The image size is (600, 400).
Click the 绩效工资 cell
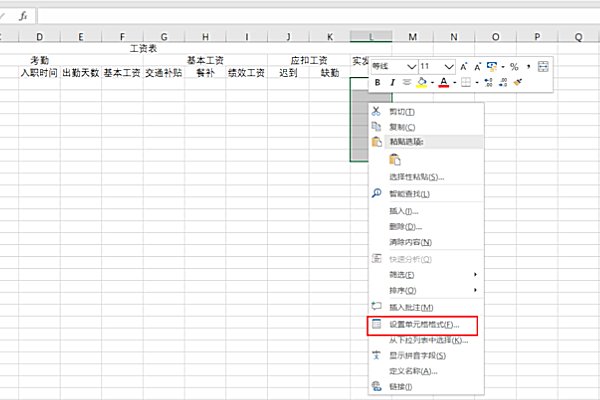246,73
